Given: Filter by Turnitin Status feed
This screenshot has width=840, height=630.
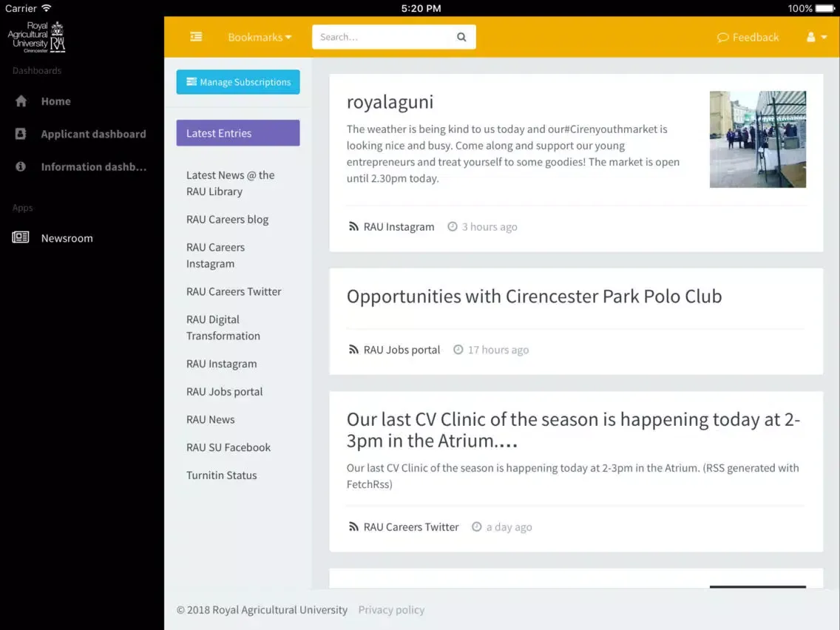Looking at the screenshot, I should [x=221, y=475].
